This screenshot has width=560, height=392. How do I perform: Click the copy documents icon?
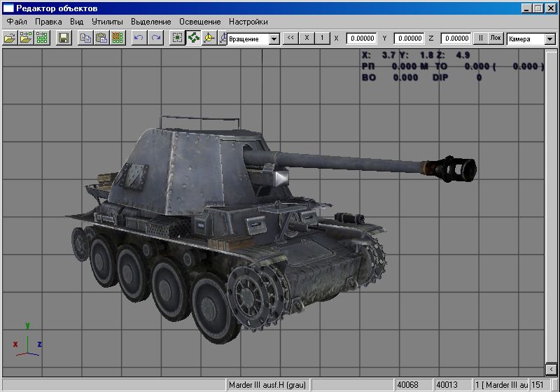point(85,38)
